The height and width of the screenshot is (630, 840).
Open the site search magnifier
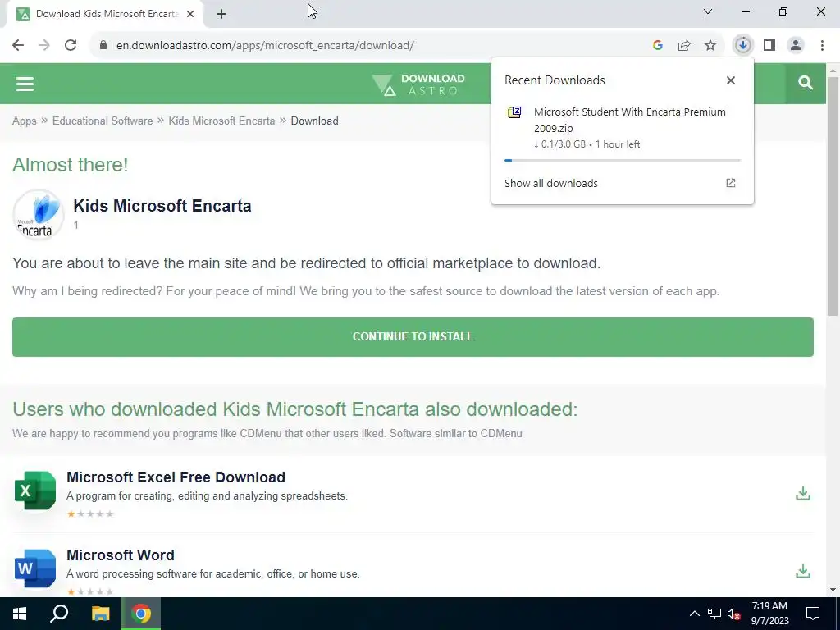coord(806,83)
